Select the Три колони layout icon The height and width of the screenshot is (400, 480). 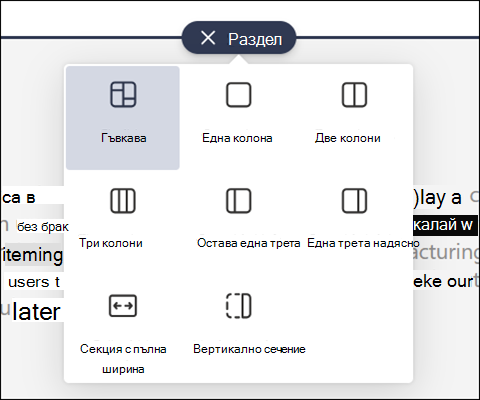click(x=123, y=201)
